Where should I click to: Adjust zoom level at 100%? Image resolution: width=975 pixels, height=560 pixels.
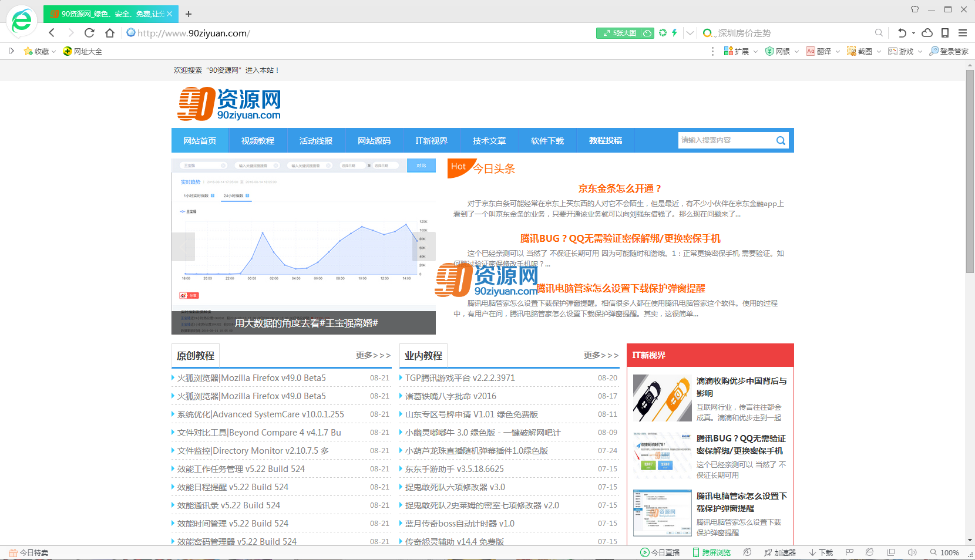tap(944, 552)
